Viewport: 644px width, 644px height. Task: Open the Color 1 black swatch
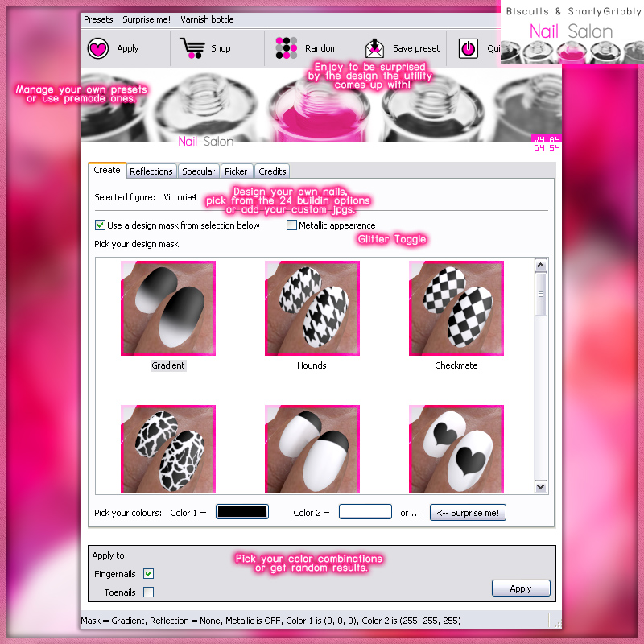coord(242,512)
